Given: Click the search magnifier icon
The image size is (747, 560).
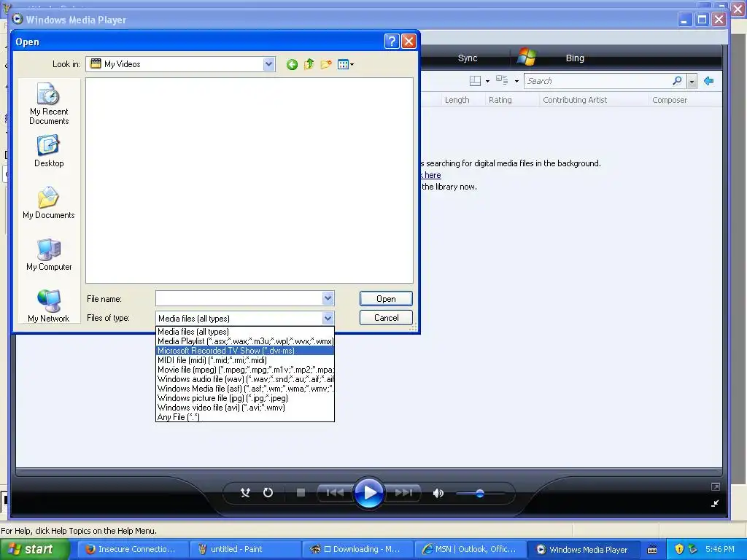Looking at the screenshot, I should point(677,81).
